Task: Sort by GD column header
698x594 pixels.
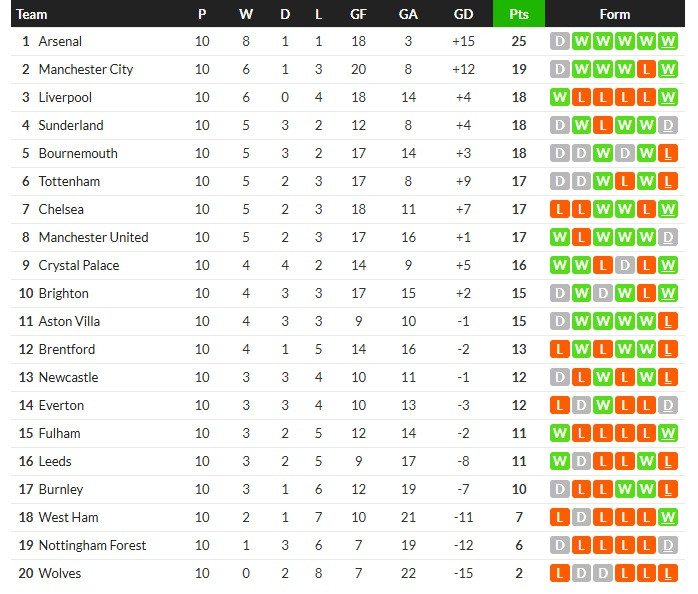Action: point(463,14)
